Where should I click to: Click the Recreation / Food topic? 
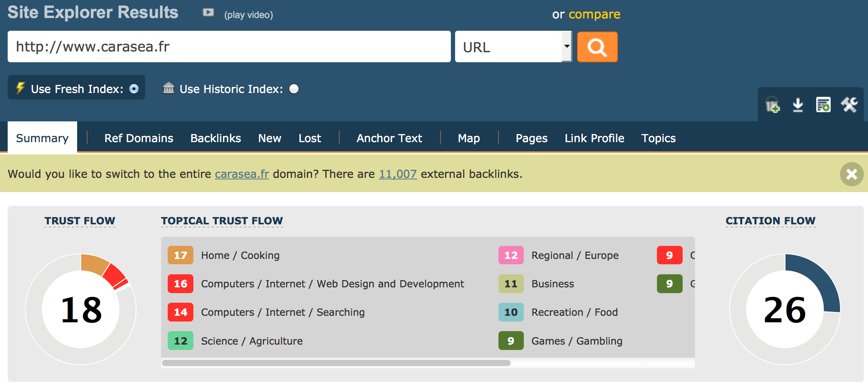tap(574, 312)
